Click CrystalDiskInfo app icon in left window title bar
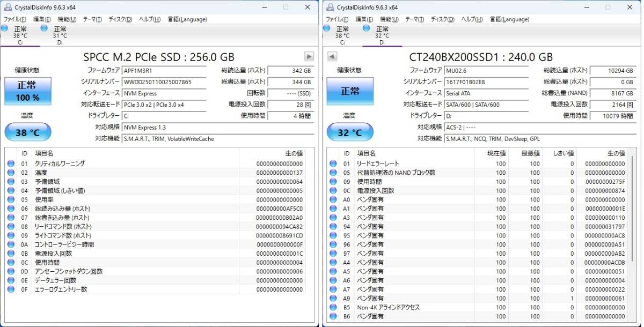This screenshot has height=327, width=644. pos(8,7)
